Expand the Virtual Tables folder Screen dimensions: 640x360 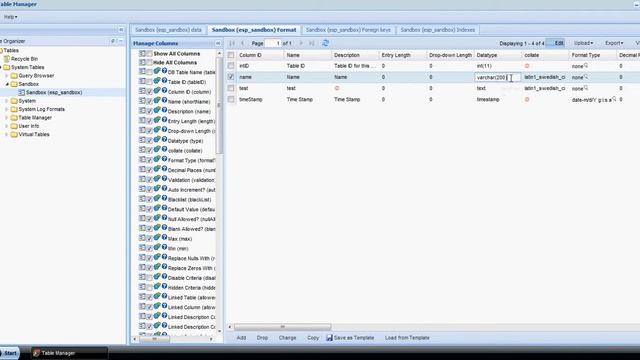tap(7, 134)
